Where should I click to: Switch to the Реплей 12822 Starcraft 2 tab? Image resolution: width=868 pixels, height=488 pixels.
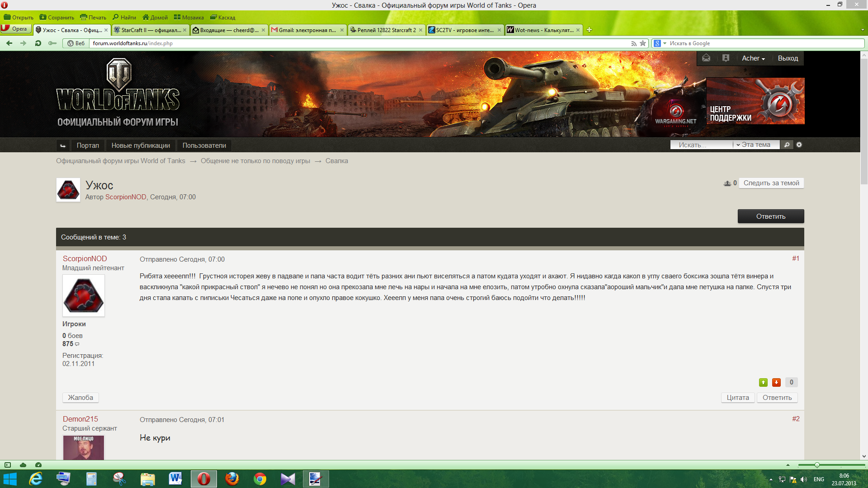click(387, 30)
